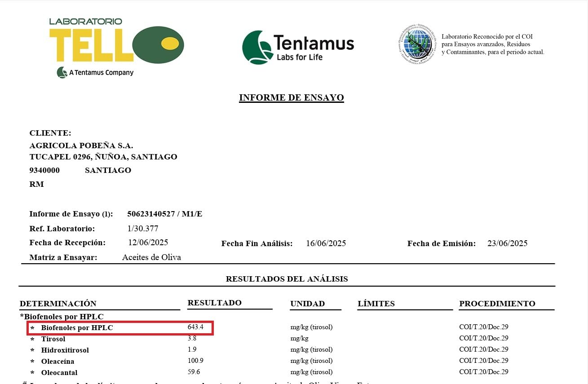Select the 'A Tentamus Company' tagline text
Image resolution: width=588 pixels, height=384 pixels.
coord(101,72)
